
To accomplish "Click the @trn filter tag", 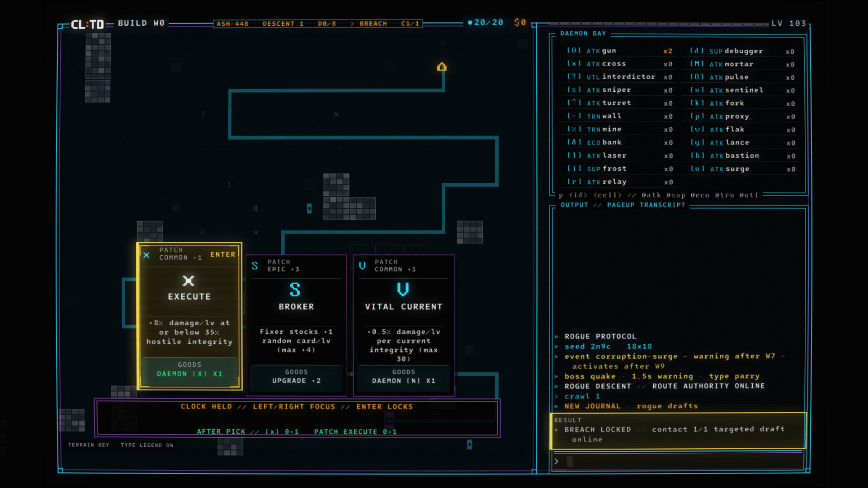I will point(724,195).
